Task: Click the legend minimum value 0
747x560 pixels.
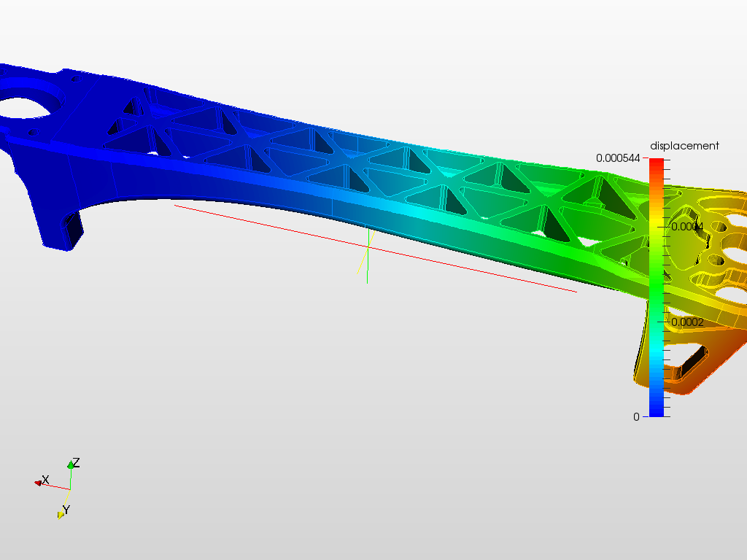Action: [x=636, y=417]
